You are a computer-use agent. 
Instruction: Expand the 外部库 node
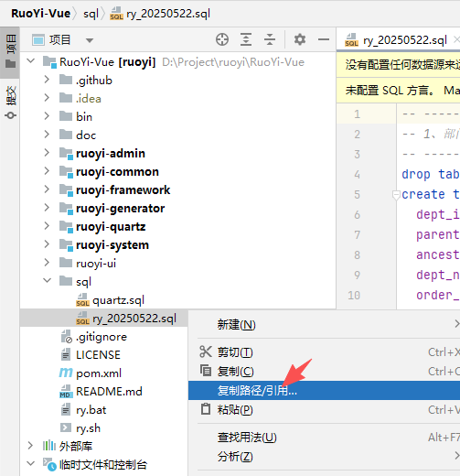(30, 446)
